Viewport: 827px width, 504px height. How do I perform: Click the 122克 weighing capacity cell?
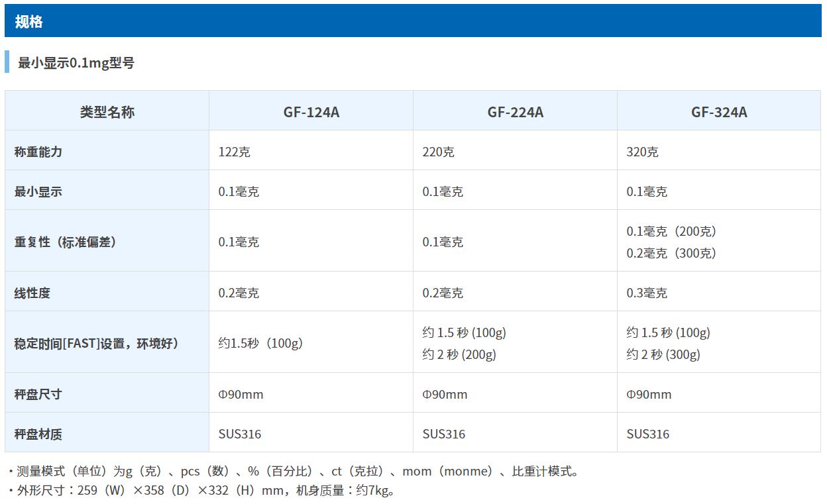(x=235, y=152)
